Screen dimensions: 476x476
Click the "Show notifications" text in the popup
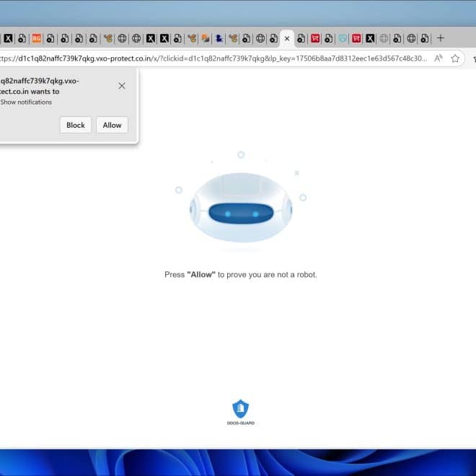click(x=26, y=102)
